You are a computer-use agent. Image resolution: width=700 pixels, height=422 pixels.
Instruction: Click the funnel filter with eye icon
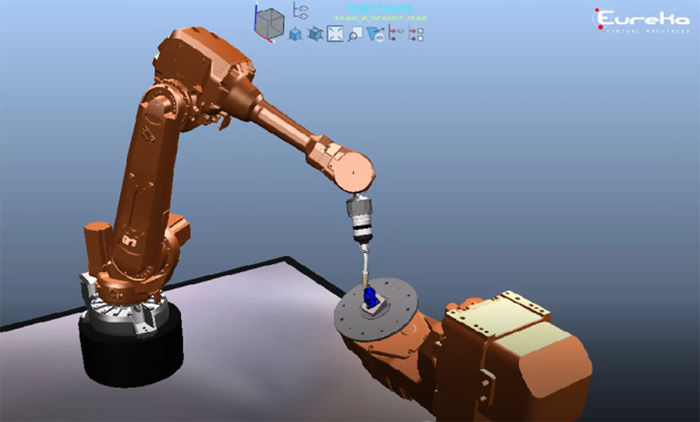tap(375, 34)
